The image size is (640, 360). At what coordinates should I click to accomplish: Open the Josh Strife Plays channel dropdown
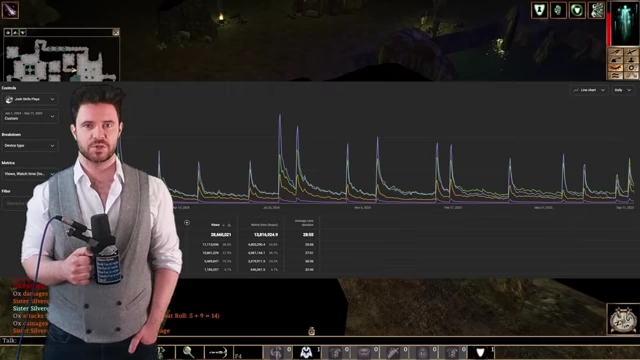30,99
